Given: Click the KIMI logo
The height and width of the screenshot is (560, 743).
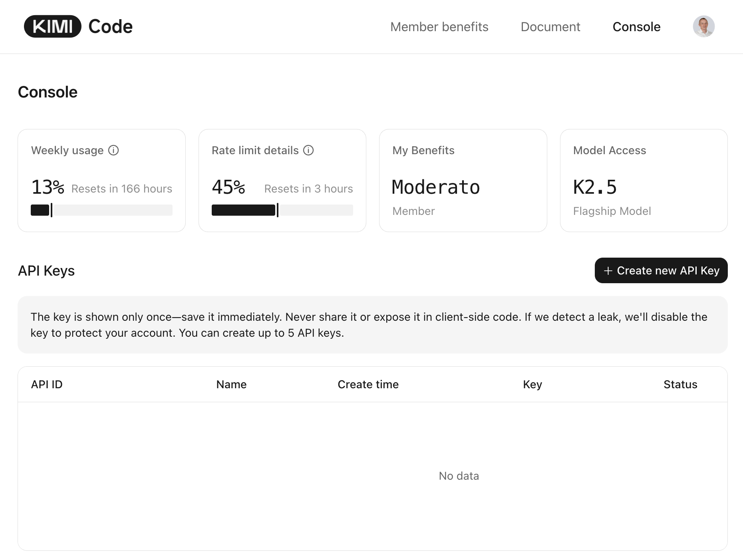Looking at the screenshot, I should [52, 26].
